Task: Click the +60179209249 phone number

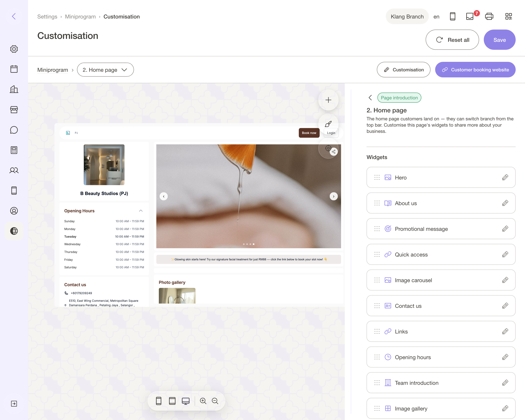Action: [81, 293]
